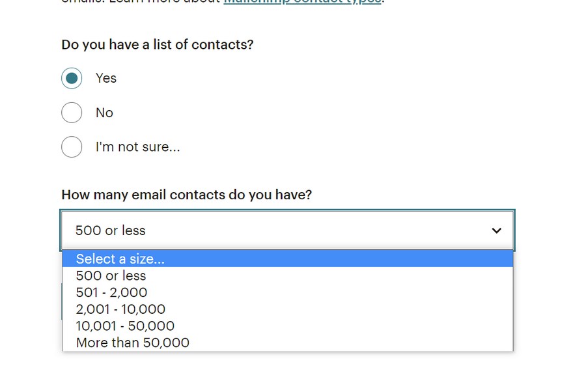Click the "Do you have a list of contacts?" heading
Viewport: 586px width, 392px height.
tap(157, 45)
